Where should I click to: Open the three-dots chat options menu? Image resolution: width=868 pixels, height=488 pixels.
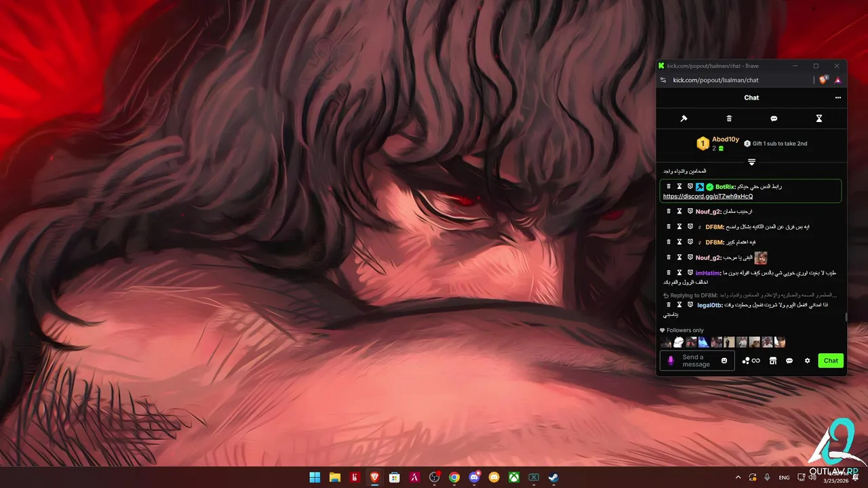point(837,98)
